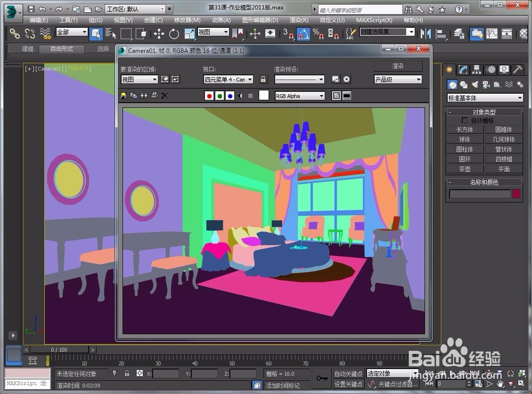Open the 自定义(U) menu

click(x=332, y=20)
